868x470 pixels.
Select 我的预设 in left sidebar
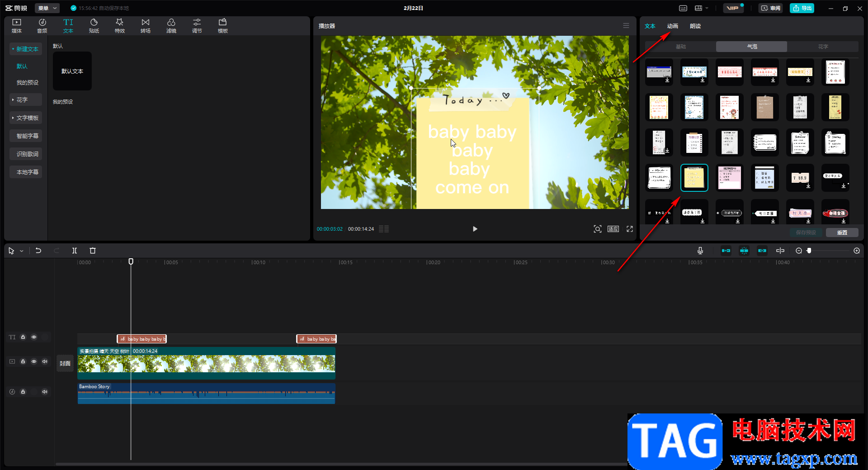[x=28, y=82]
